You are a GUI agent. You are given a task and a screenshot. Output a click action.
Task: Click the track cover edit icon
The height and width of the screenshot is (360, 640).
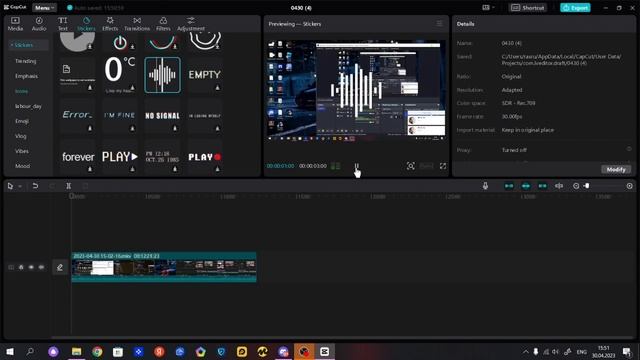(60, 267)
